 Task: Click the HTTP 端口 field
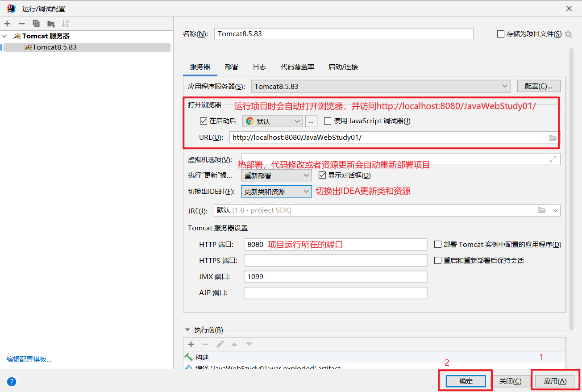coord(336,245)
